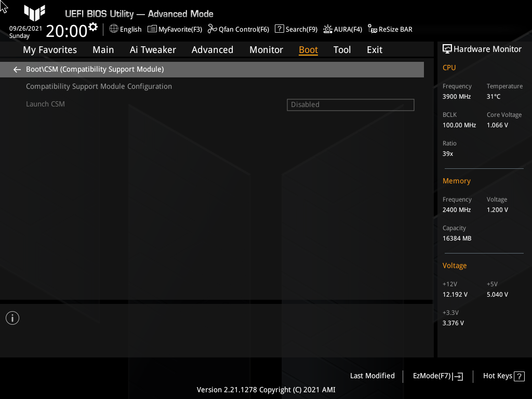Open the Exit menu
Viewport: 532px width, 399px height.
pyautogui.click(x=374, y=49)
